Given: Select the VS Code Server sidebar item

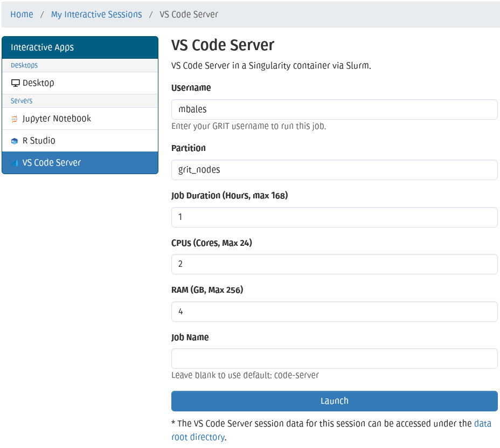Looking at the screenshot, I should [52, 163].
